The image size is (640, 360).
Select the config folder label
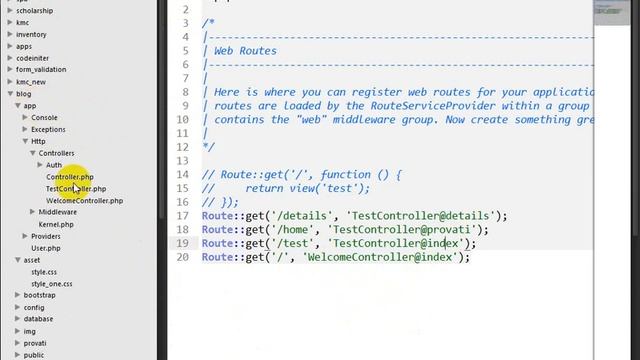(x=34, y=307)
